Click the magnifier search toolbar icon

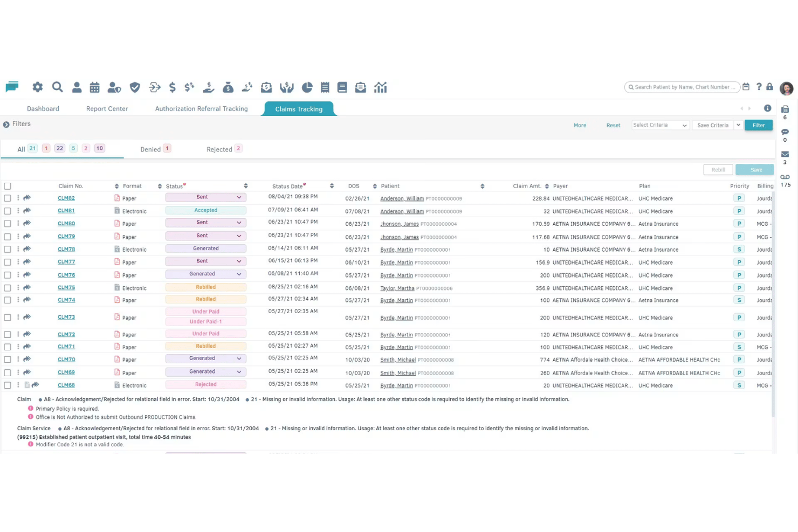[57, 87]
